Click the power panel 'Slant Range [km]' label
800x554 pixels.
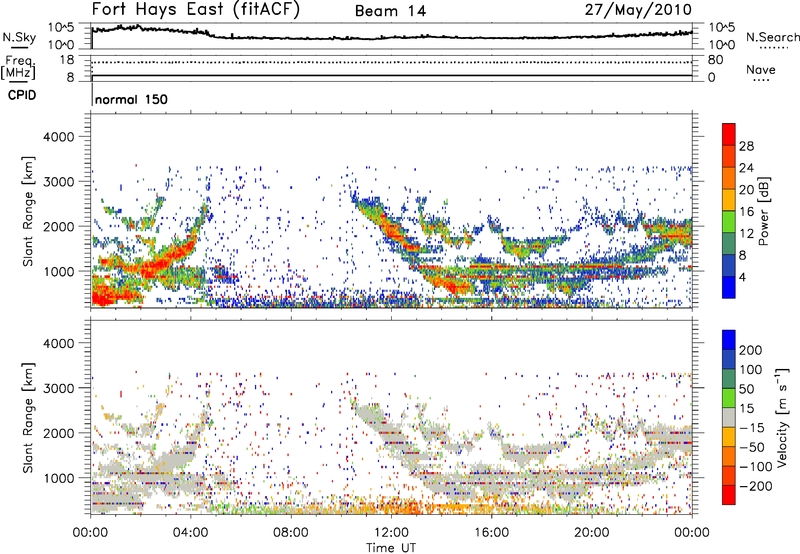[x=28, y=211]
